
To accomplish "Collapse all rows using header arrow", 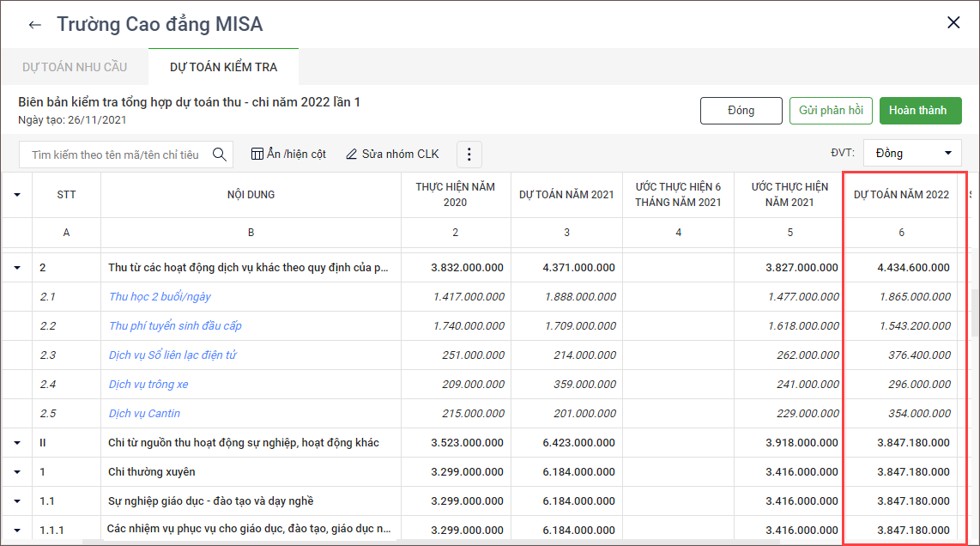I will coord(17,195).
